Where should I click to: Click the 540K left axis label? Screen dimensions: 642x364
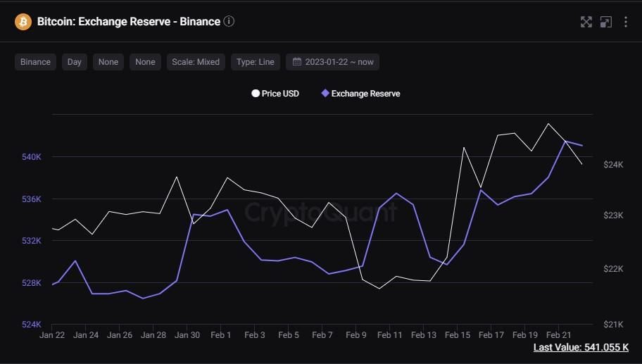click(x=32, y=157)
